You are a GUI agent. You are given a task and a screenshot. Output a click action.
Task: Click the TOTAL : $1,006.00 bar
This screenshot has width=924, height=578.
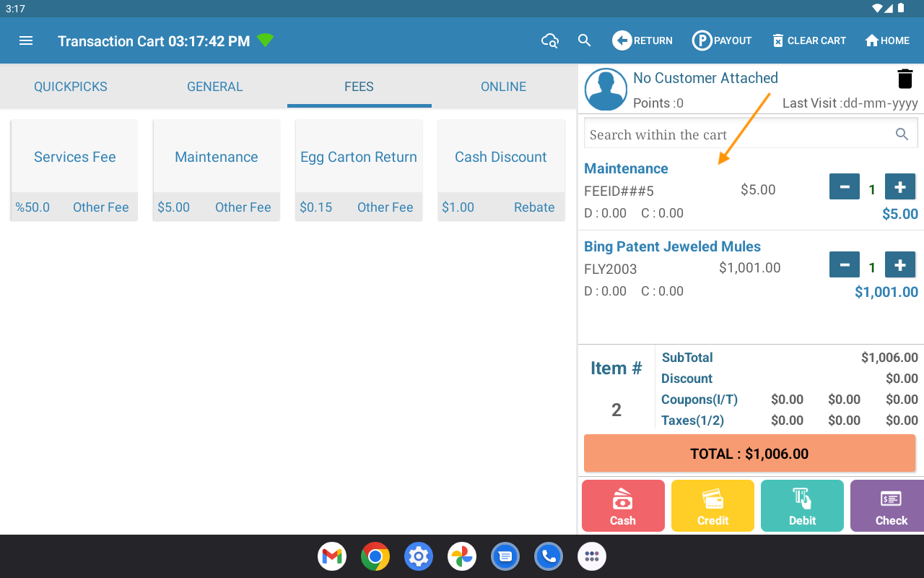[x=749, y=454]
